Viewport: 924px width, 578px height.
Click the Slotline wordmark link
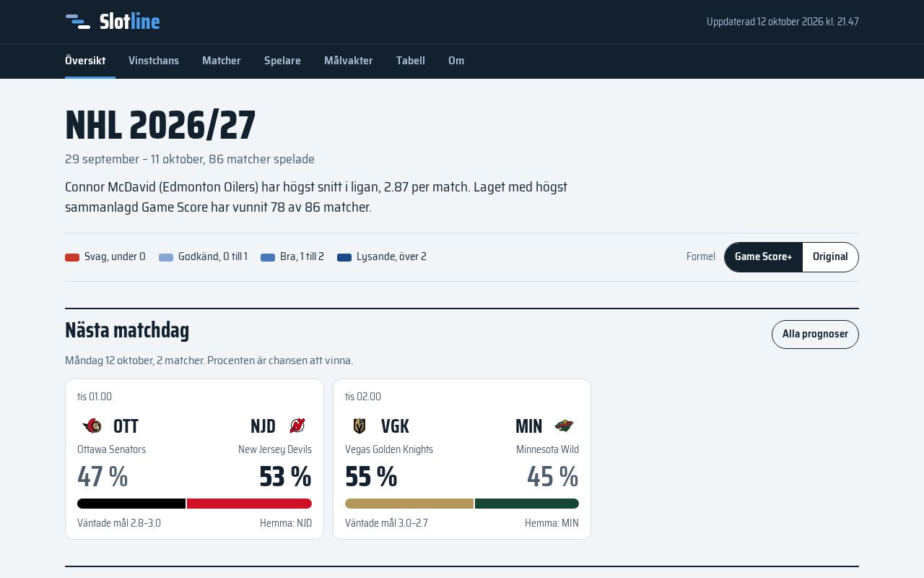130,22
